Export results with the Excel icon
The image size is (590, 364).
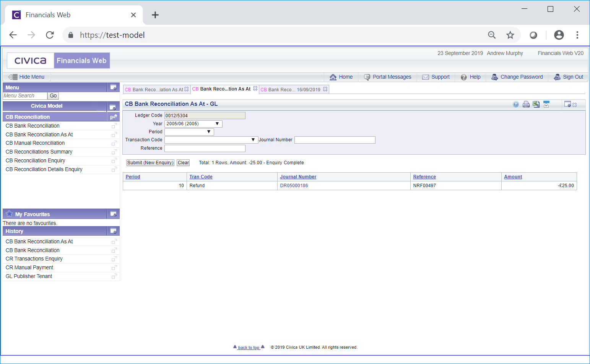[536, 104]
